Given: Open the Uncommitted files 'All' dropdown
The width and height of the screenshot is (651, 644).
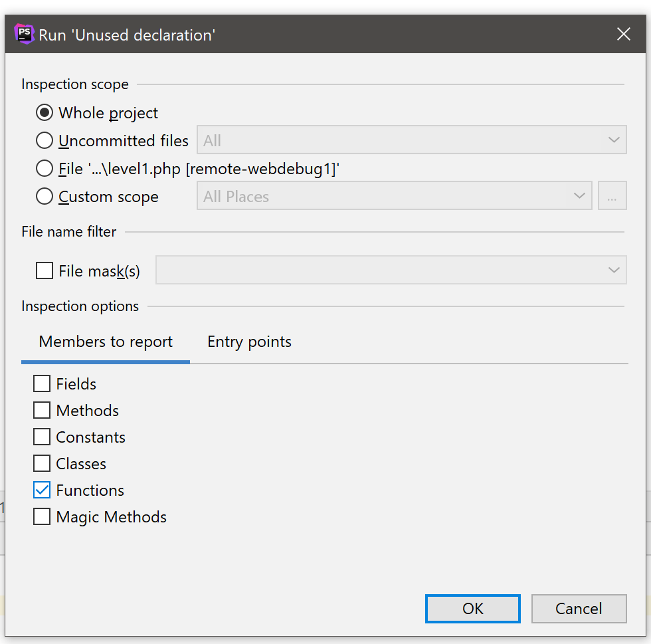Looking at the screenshot, I should (411, 141).
